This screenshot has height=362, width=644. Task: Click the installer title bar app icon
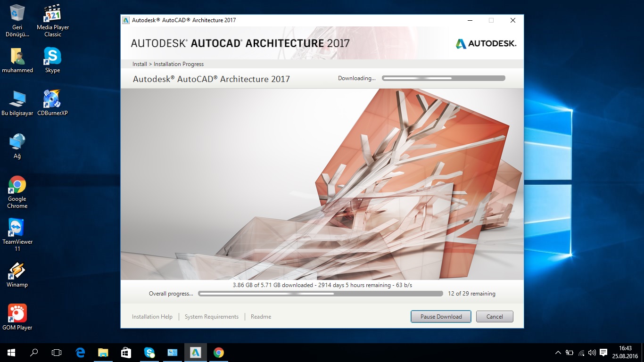(126, 20)
